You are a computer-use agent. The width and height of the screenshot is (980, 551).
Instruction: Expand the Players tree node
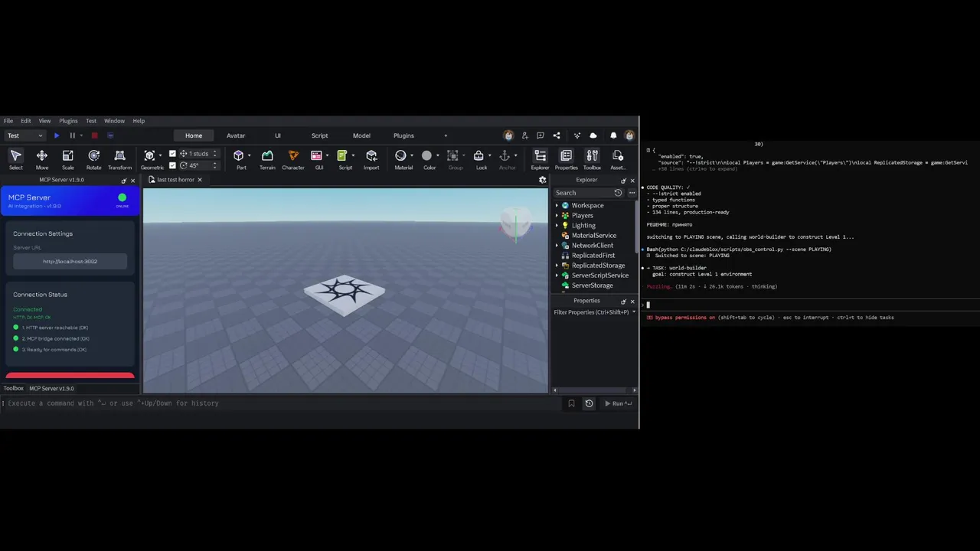tap(557, 215)
